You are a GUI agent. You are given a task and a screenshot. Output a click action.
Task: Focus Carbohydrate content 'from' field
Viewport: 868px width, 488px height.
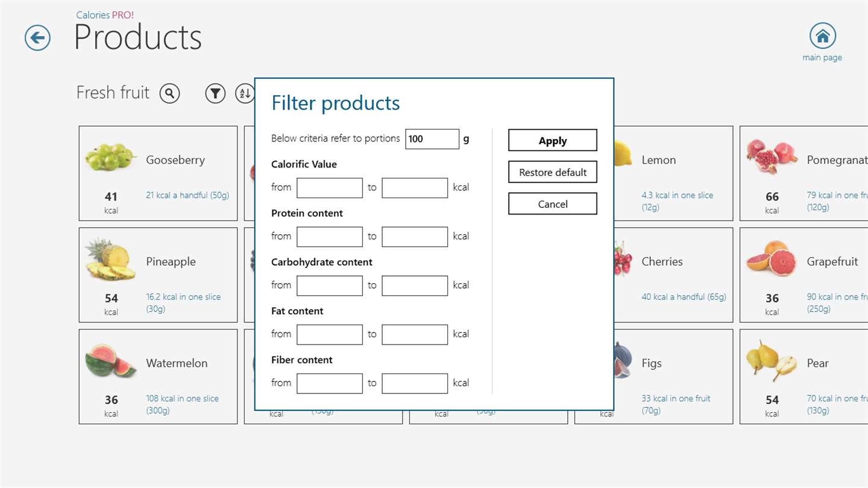[330, 286]
